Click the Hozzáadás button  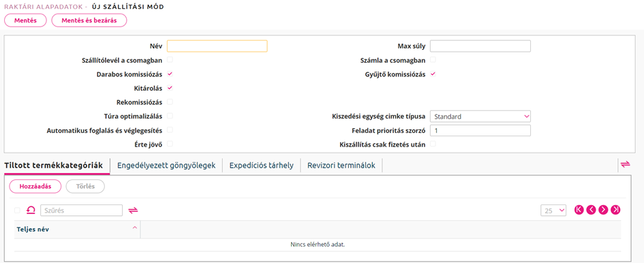click(35, 186)
